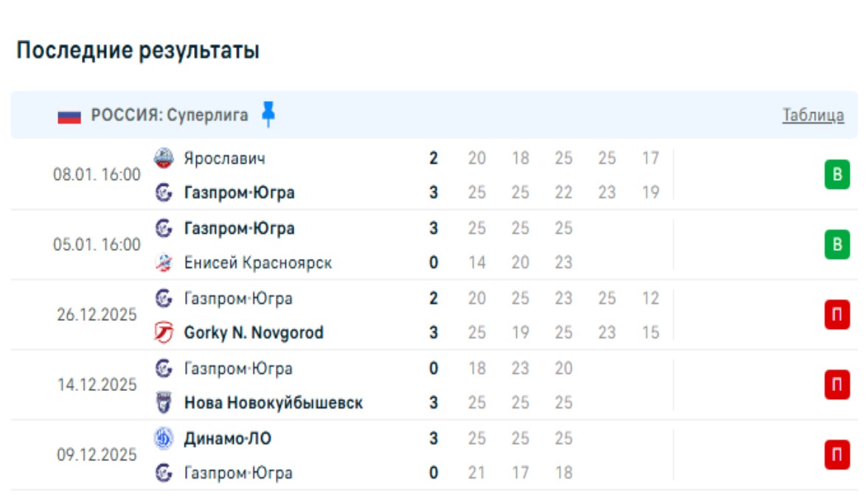Screen dimensions: 868x495
Task: Click the win badge for 05.01 match
Action: (x=837, y=245)
